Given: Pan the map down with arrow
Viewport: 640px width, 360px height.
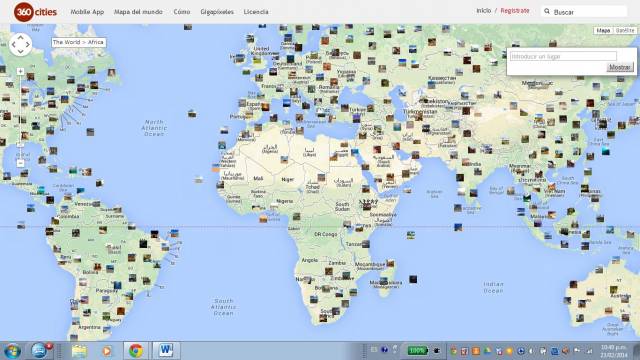Looking at the screenshot, I should coord(20,52).
